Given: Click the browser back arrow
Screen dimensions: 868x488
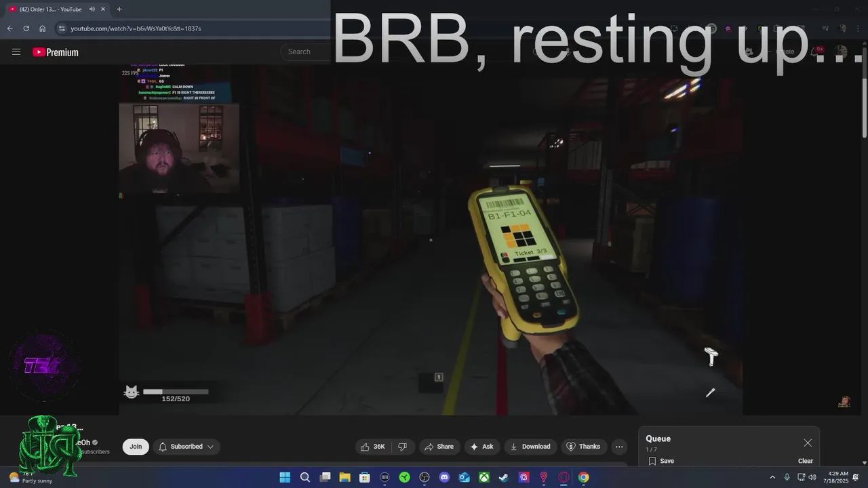Looking at the screenshot, I should pyautogui.click(x=9, y=28).
